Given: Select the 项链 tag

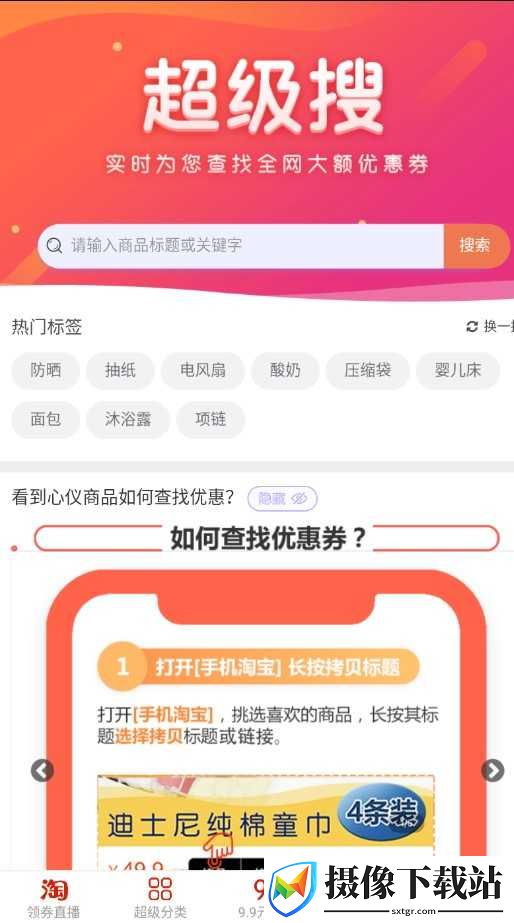Looking at the screenshot, I should (210, 419).
